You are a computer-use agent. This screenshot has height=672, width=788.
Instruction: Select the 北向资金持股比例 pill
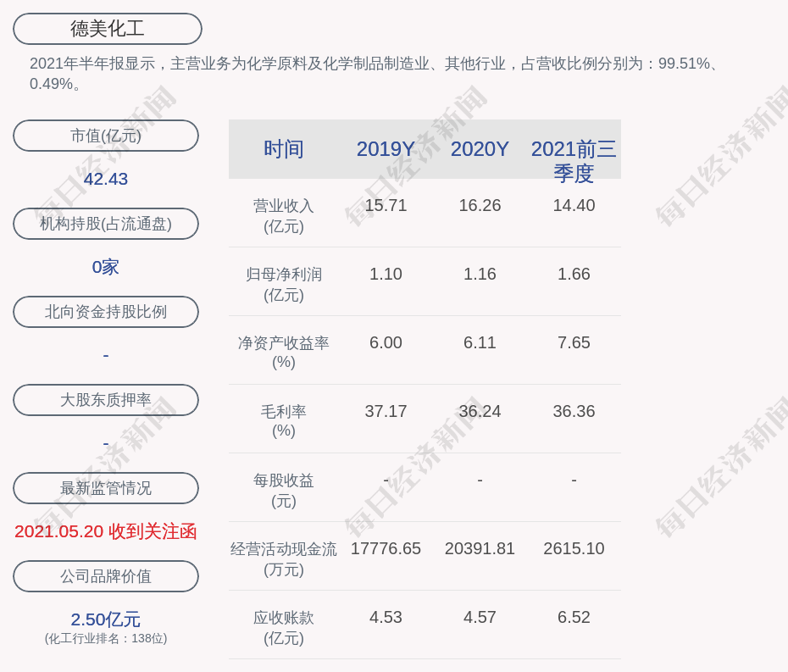(106, 312)
